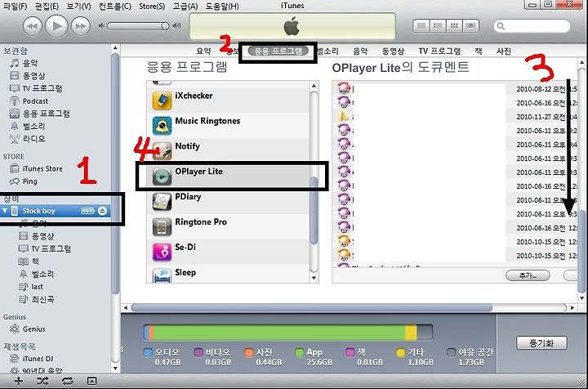588x389 pixels.
Task: Click Stock boy battery status icon
Action: coord(87,211)
